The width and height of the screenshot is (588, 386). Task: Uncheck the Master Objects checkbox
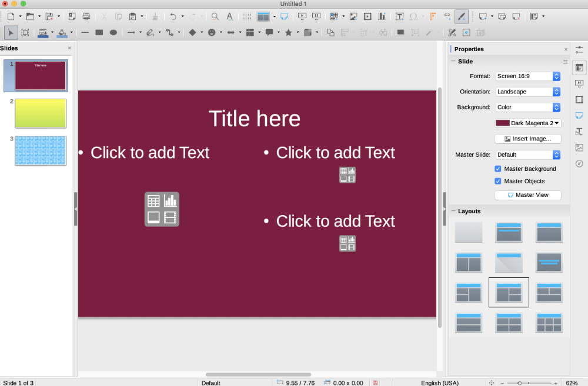498,181
